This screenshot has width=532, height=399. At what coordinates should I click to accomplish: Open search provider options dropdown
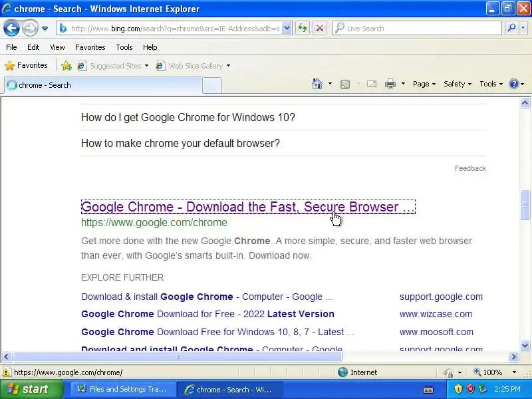click(x=523, y=28)
